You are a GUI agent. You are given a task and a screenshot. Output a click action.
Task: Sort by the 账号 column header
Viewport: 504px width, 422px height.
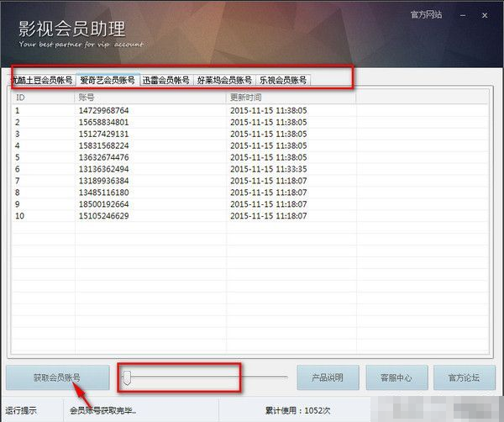click(150, 98)
